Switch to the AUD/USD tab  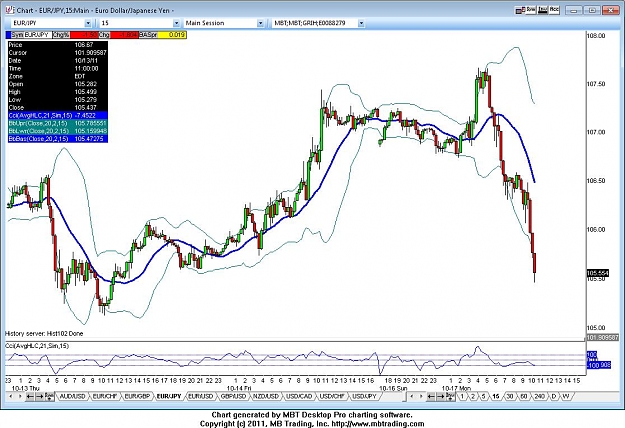click(x=72, y=397)
